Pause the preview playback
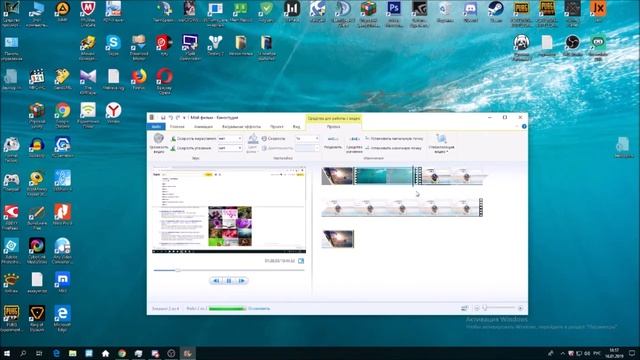 tap(229, 281)
